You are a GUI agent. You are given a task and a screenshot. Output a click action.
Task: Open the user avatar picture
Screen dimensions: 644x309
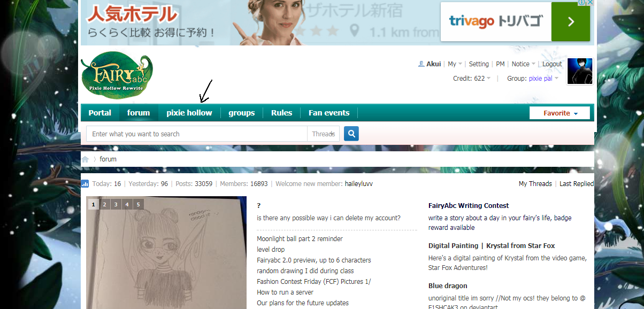pyautogui.click(x=580, y=72)
